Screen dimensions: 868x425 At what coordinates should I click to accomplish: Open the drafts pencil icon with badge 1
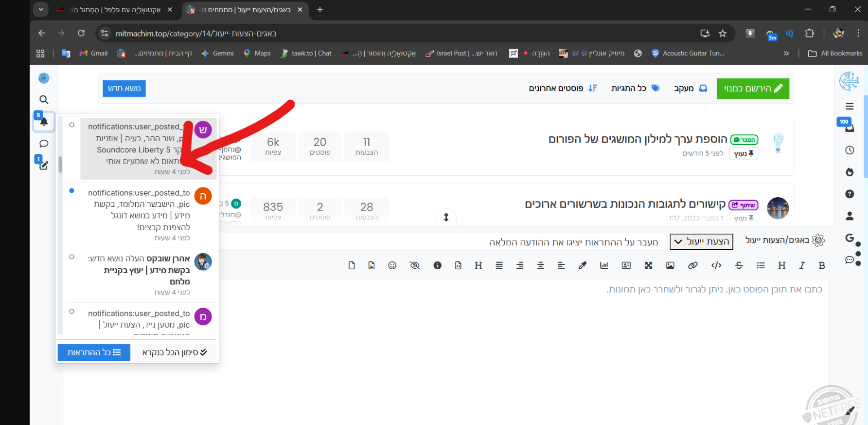tap(44, 165)
